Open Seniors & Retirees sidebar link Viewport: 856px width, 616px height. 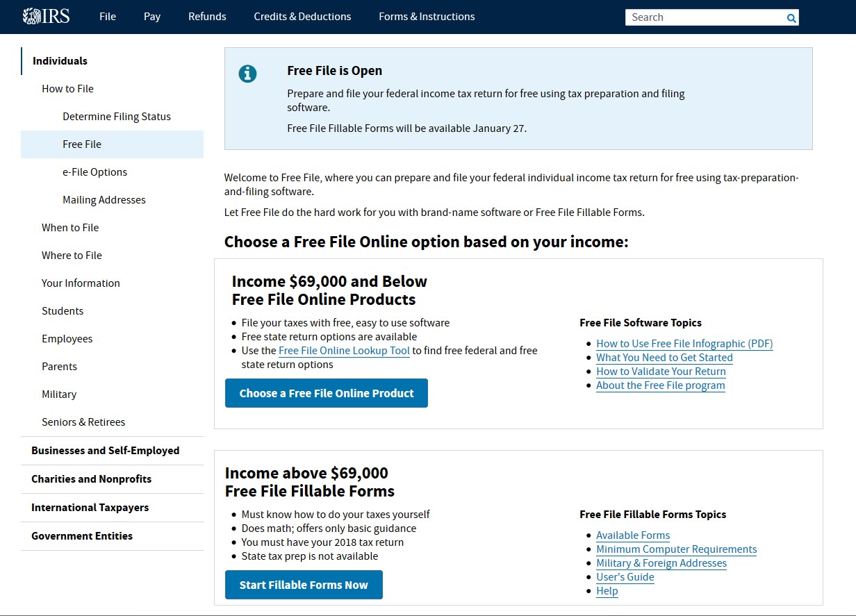pos(83,422)
